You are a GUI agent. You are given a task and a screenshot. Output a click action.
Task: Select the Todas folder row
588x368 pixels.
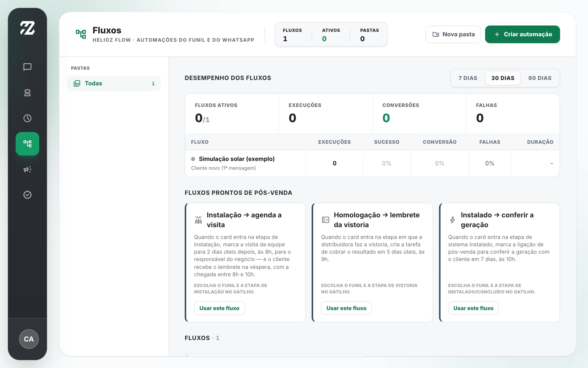[x=114, y=83]
